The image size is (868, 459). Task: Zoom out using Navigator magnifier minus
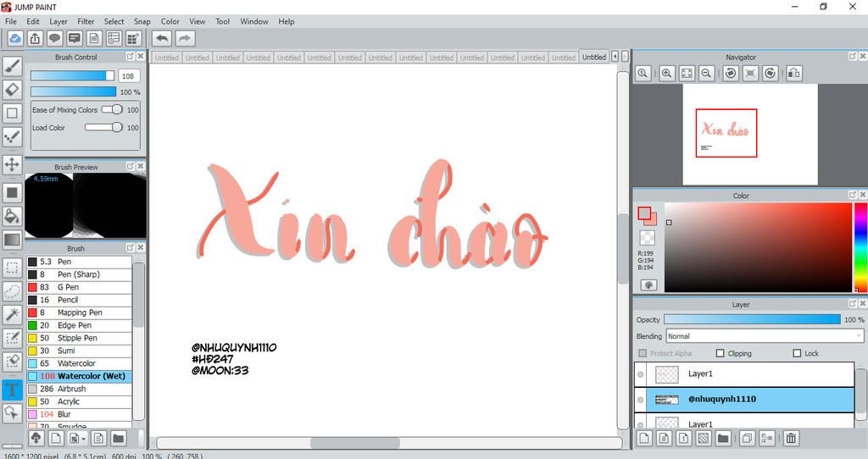(x=706, y=73)
